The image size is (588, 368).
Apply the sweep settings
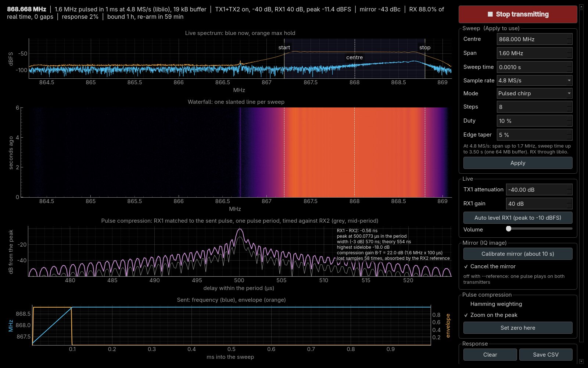tap(518, 163)
